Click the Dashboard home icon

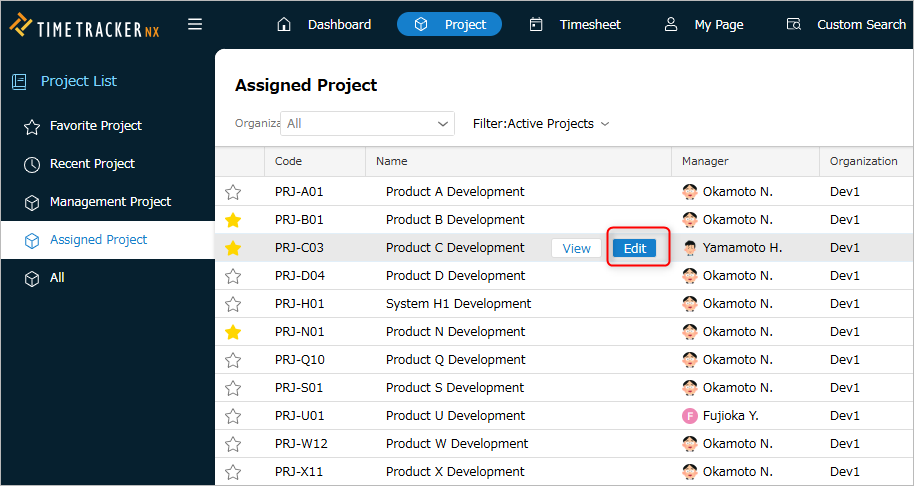coord(284,24)
